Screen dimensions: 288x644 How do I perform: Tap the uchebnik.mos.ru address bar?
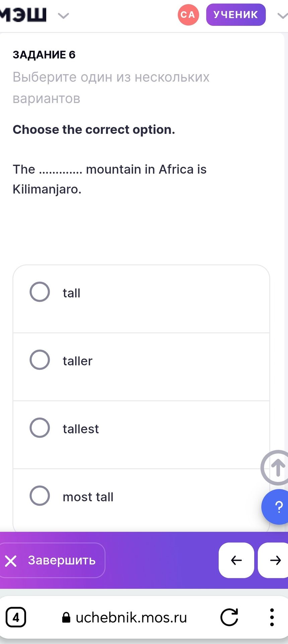click(x=125, y=618)
